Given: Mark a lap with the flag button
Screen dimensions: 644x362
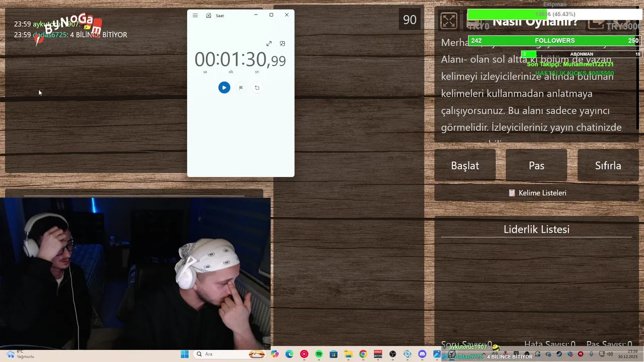Looking at the screenshot, I should tap(240, 87).
